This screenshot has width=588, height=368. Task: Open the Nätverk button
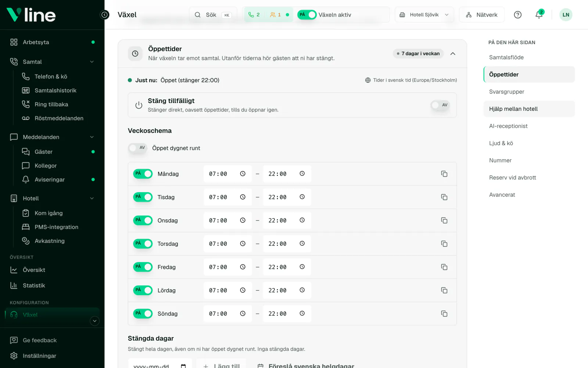point(481,15)
